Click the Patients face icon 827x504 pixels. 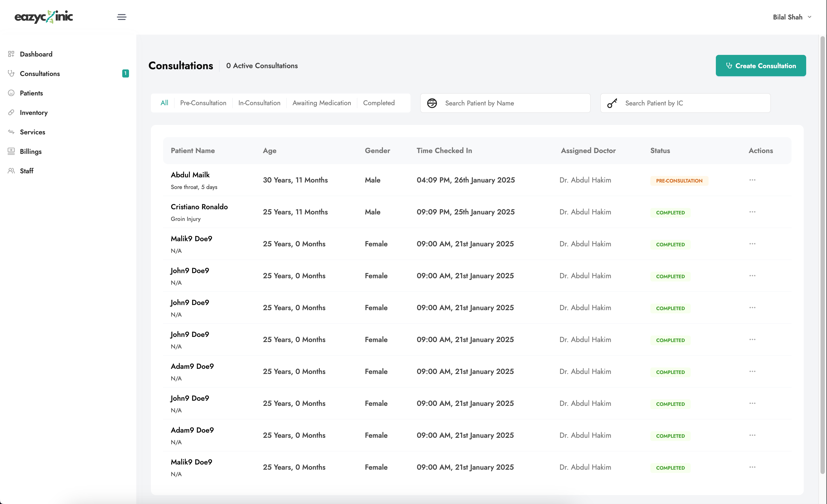11,93
